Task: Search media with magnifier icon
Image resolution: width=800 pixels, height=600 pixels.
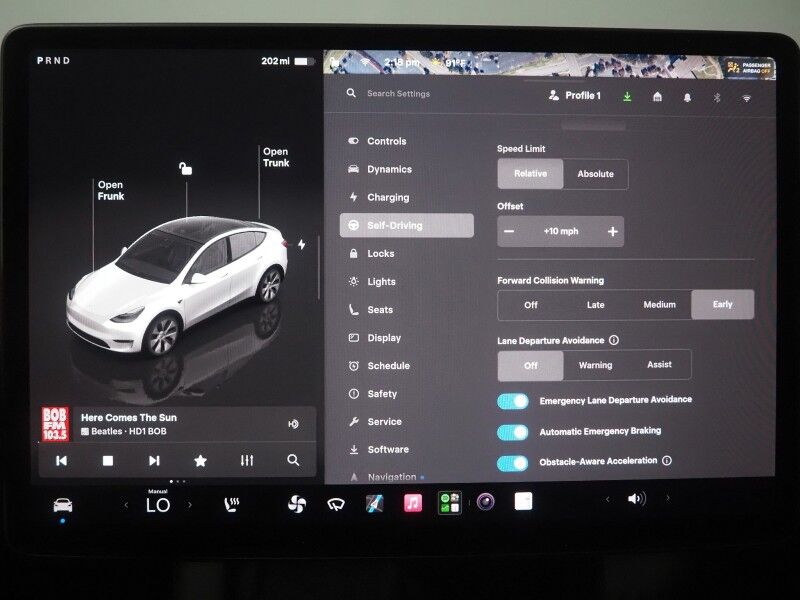Action: tap(293, 460)
